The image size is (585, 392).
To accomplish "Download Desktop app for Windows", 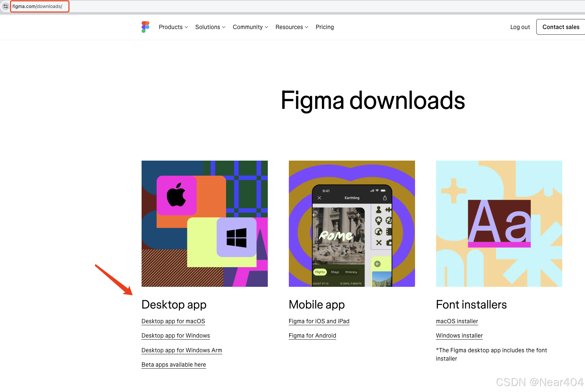I will (x=176, y=336).
